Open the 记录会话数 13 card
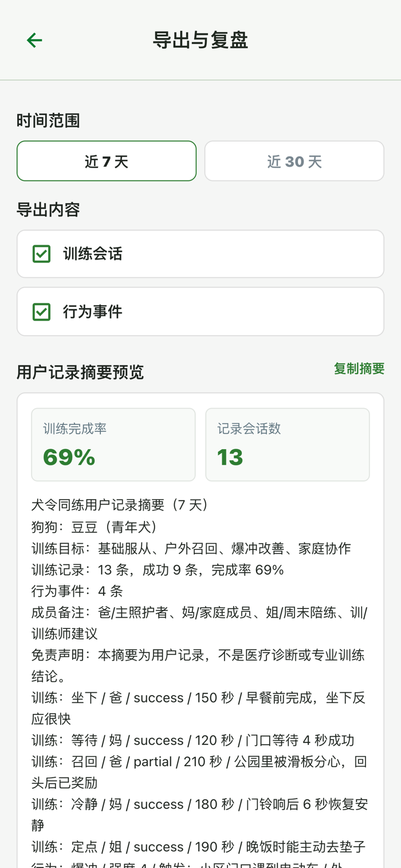Screen dimensions: 401x868 click(288, 445)
